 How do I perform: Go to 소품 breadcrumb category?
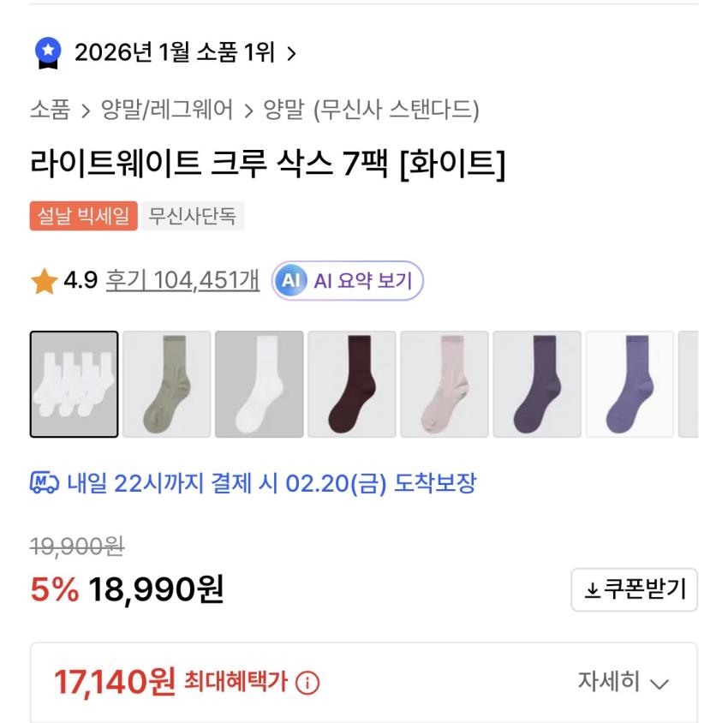(51, 111)
